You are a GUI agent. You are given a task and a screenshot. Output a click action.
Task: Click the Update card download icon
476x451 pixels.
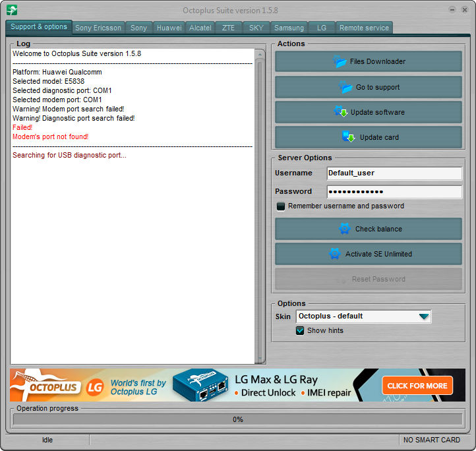348,136
